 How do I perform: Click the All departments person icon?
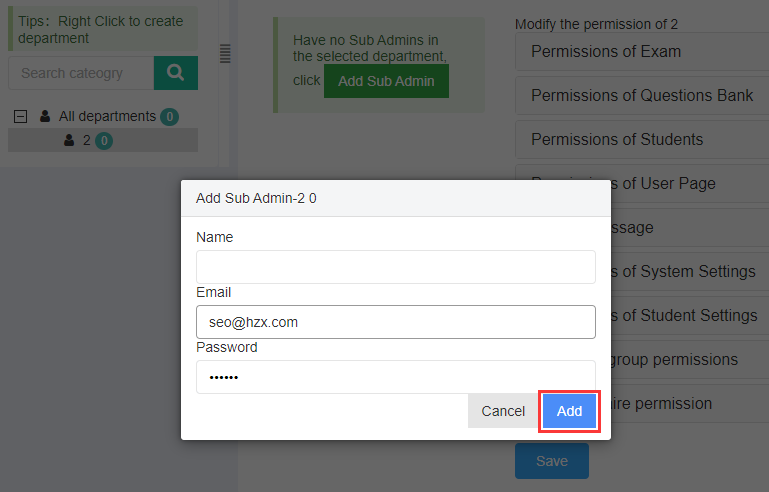tap(45, 116)
